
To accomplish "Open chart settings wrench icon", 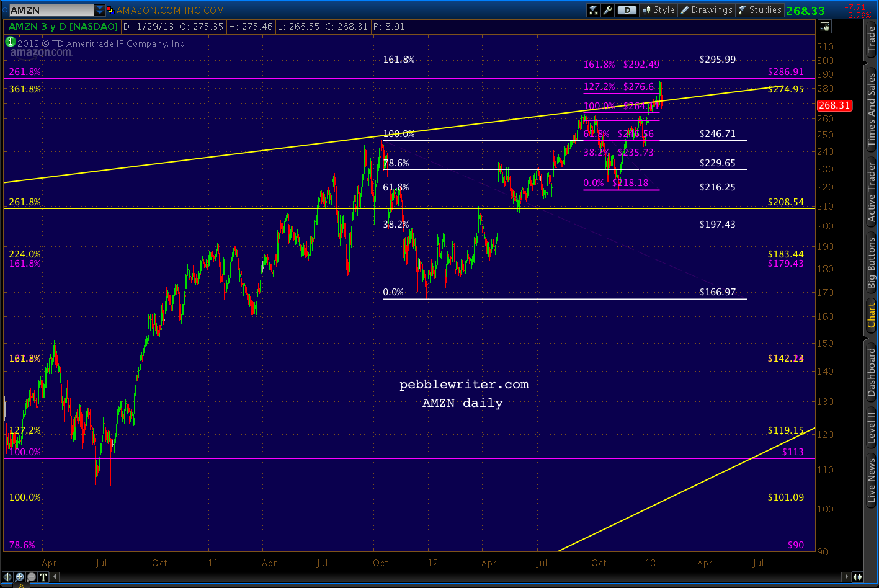I will (x=607, y=10).
